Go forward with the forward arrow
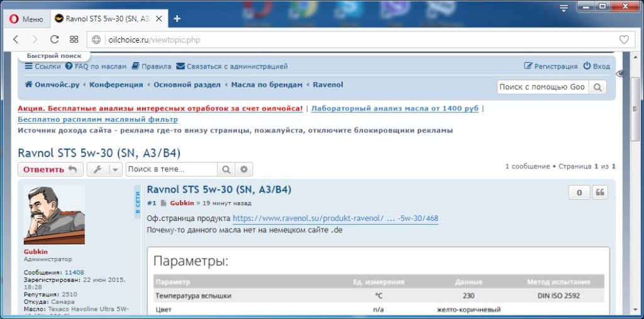 [x=35, y=40]
